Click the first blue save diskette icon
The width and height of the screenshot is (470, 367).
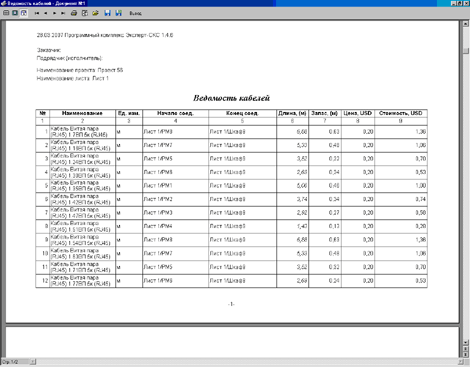[107, 13]
